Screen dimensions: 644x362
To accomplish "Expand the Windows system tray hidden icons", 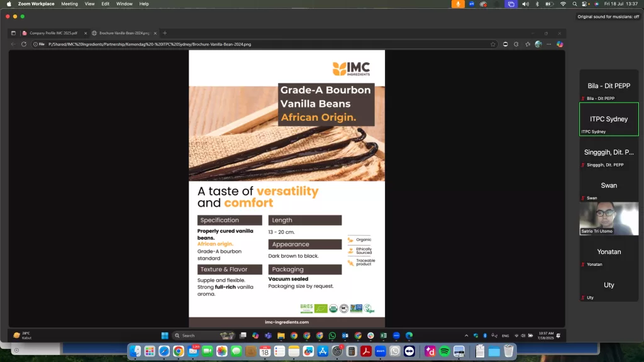I will point(468,335).
